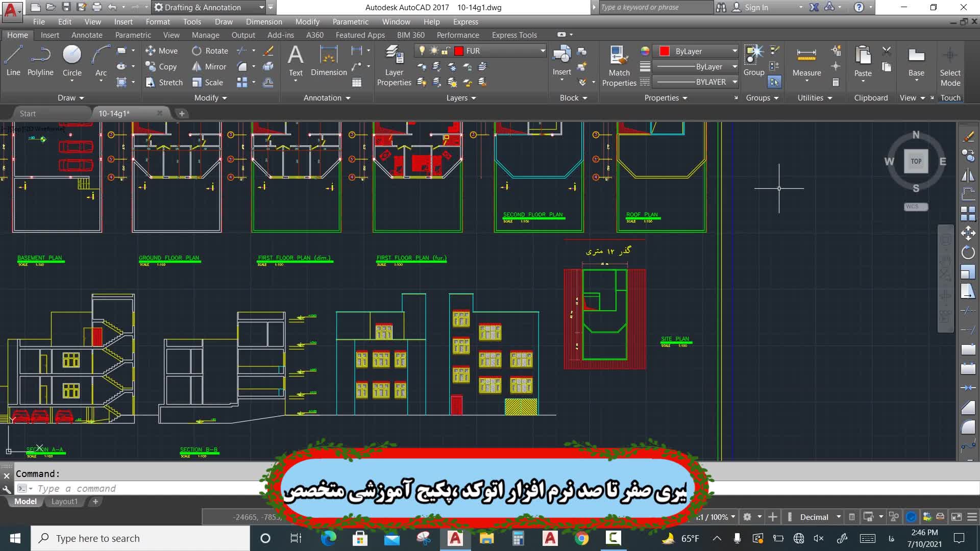This screenshot has height=551, width=980.
Task: Toggle FUR layer on/off lightbulb
Action: (x=422, y=51)
